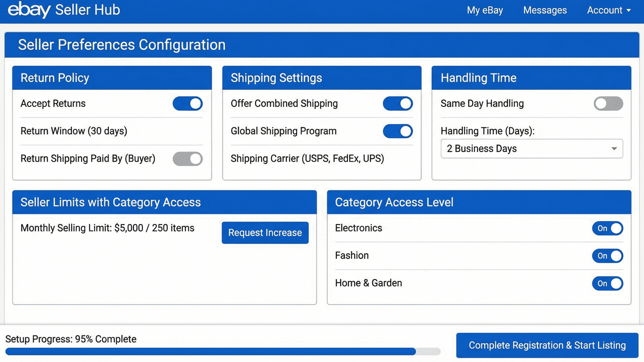Click Monthly Selling Limit text
644x362 pixels.
pos(108,228)
